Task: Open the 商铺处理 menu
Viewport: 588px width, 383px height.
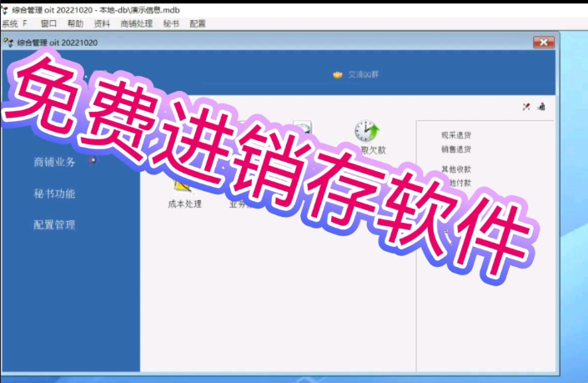Action: [x=136, y=24]
